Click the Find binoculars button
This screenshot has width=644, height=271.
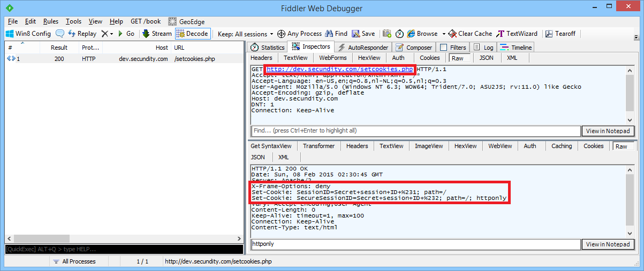click(336, 33)
